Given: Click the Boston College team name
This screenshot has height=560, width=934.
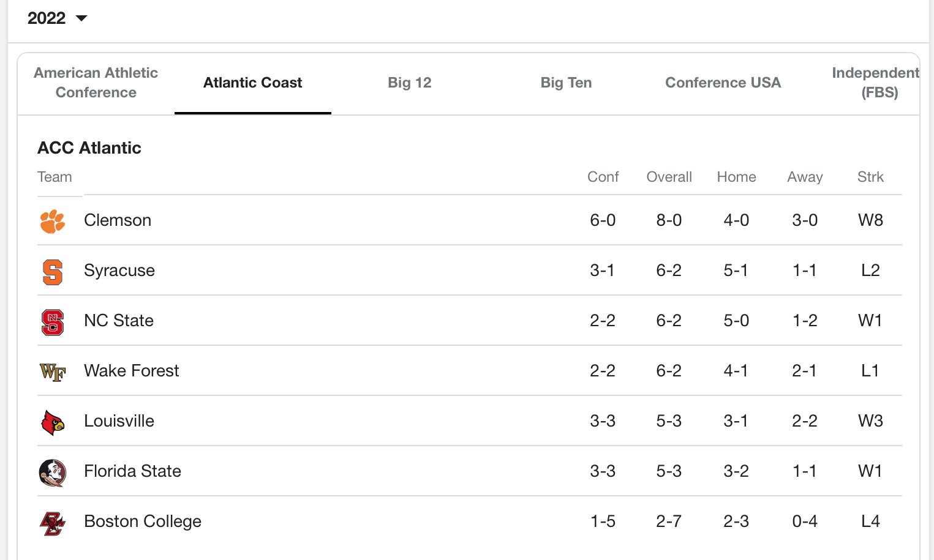Looking at the screenshot, I should (x=143, y=521).
